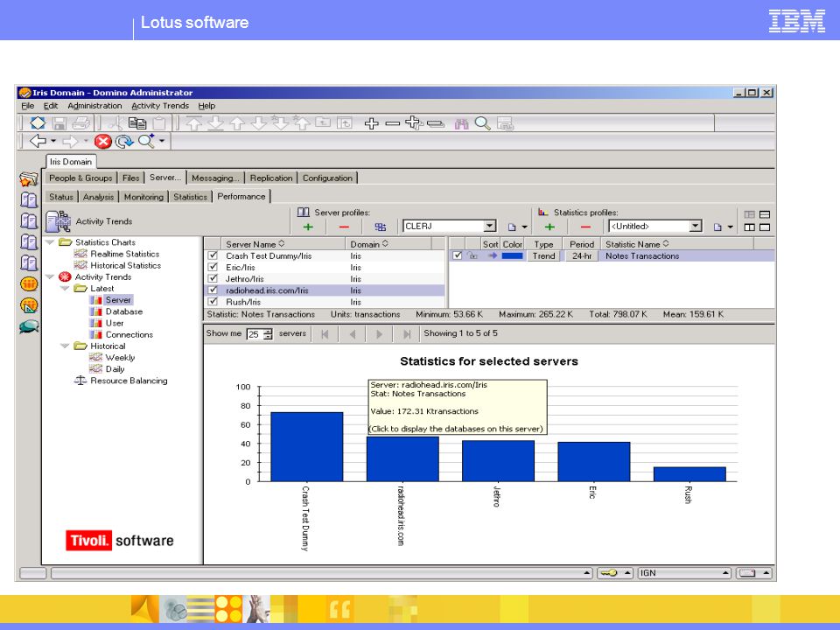
Task: Uncheck Eric/Iris server checkbox
Action: (x=213, y=267)
